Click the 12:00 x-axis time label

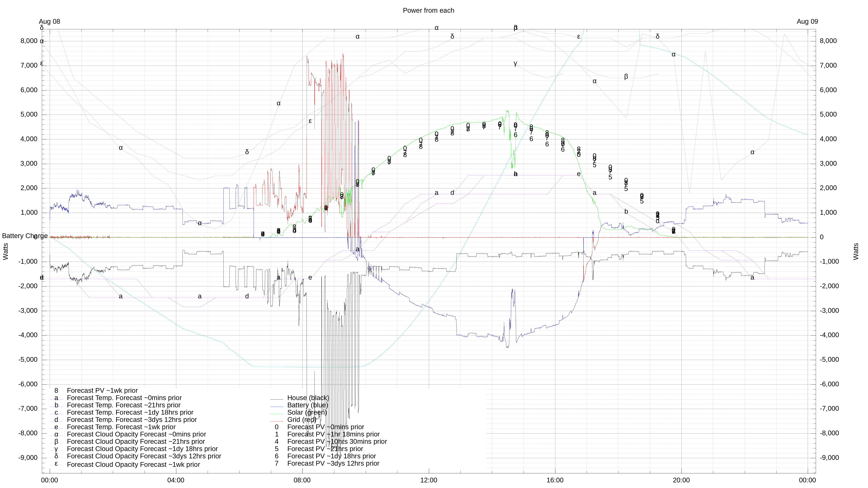tap(429, 480)
